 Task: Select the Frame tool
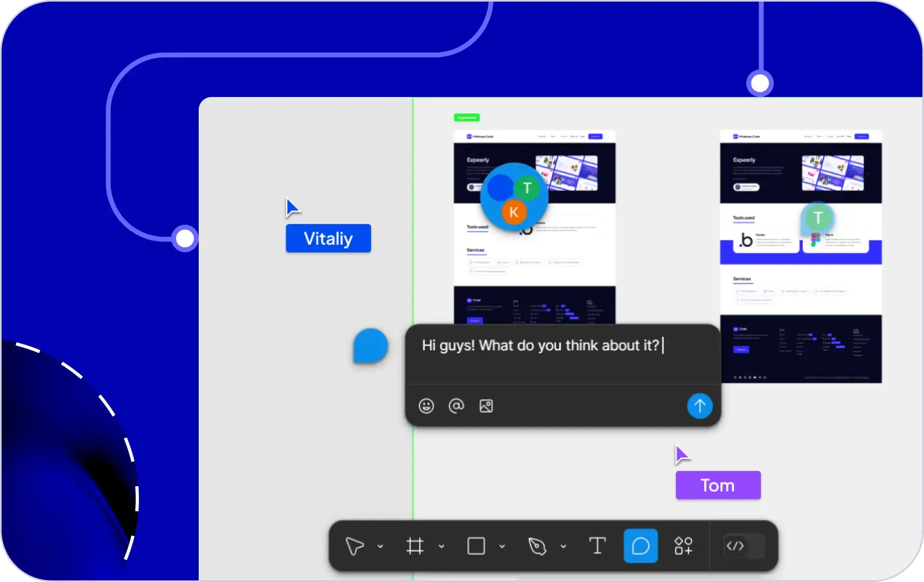(x=415, y=546)
